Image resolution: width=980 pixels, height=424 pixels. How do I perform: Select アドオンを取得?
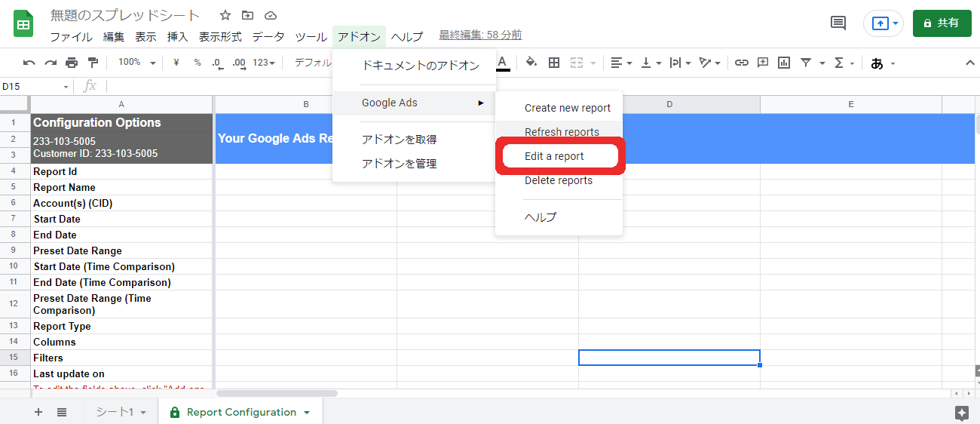tap(415, 140)
